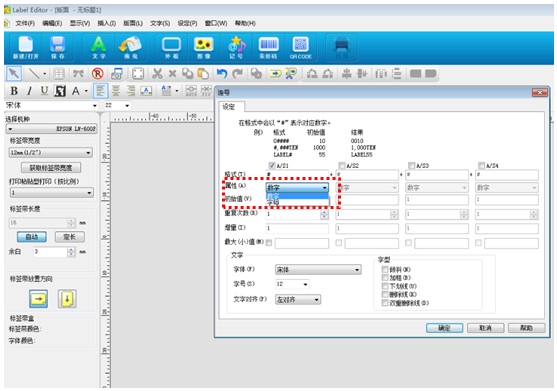Toggle Underline U button
Viewport: 557px width, 391px height.
(44, 91)
